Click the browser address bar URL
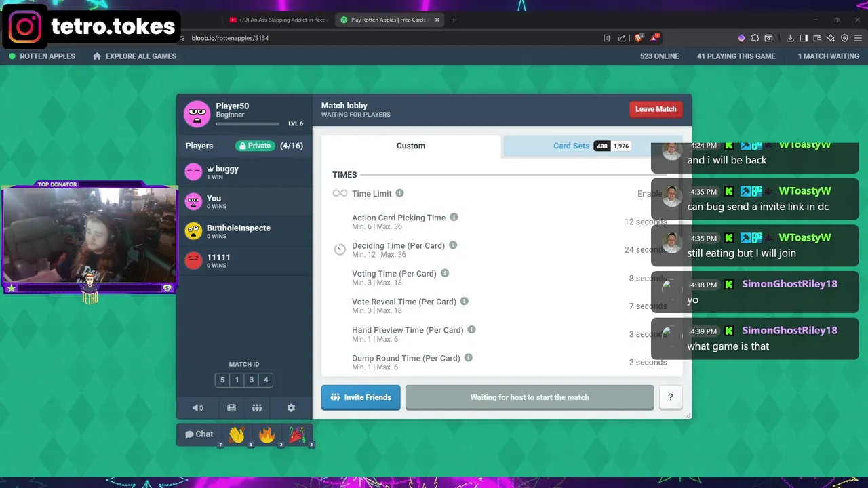Screen dimensions: 868x488 [x=230, y=38]
